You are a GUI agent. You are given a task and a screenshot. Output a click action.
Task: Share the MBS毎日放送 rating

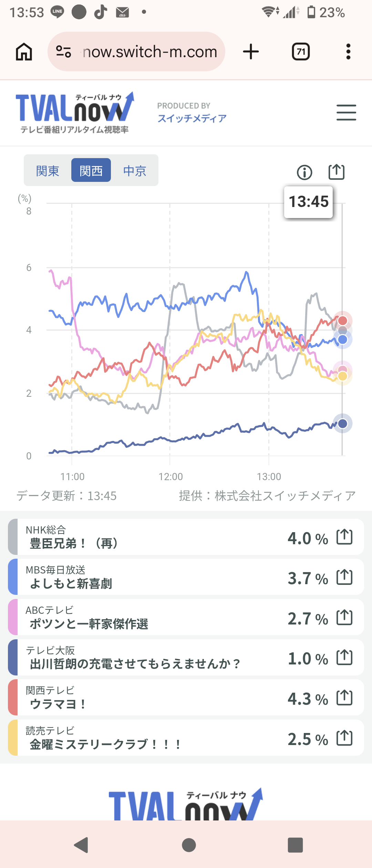pyautogui.click(x=344, y=577)
